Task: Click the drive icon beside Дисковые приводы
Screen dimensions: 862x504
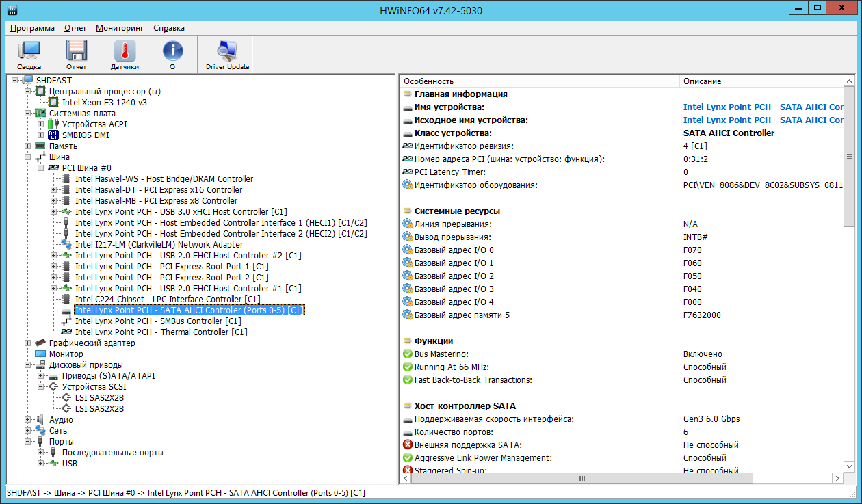Action: (40, 365)
